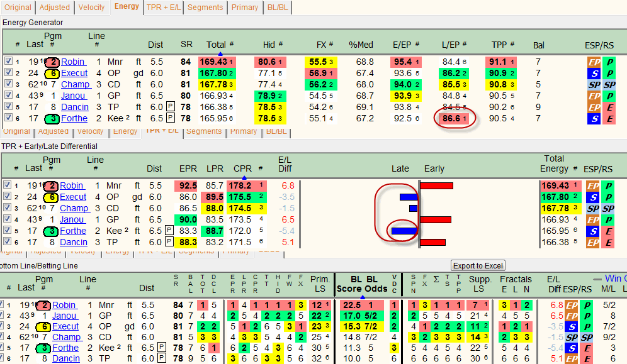The image size is (627, 364).
Task: Open the Robin link in Energy Generator
Action: [73, 62]
